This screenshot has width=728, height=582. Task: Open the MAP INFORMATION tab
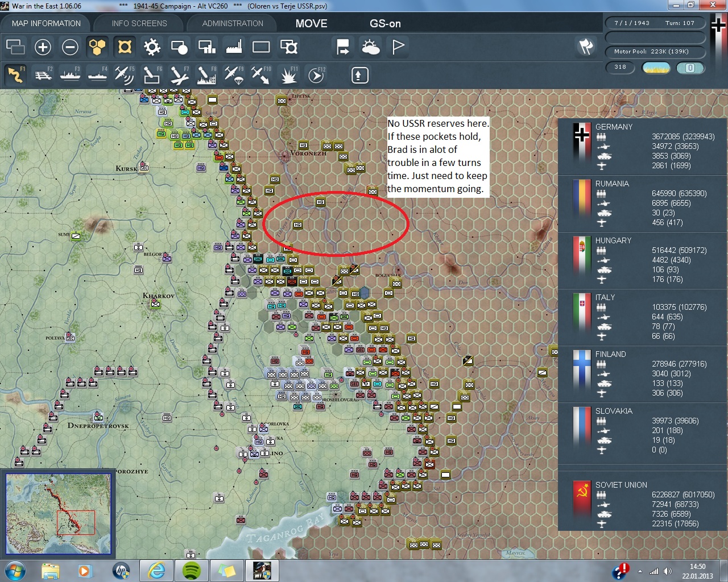pos(46,23)
